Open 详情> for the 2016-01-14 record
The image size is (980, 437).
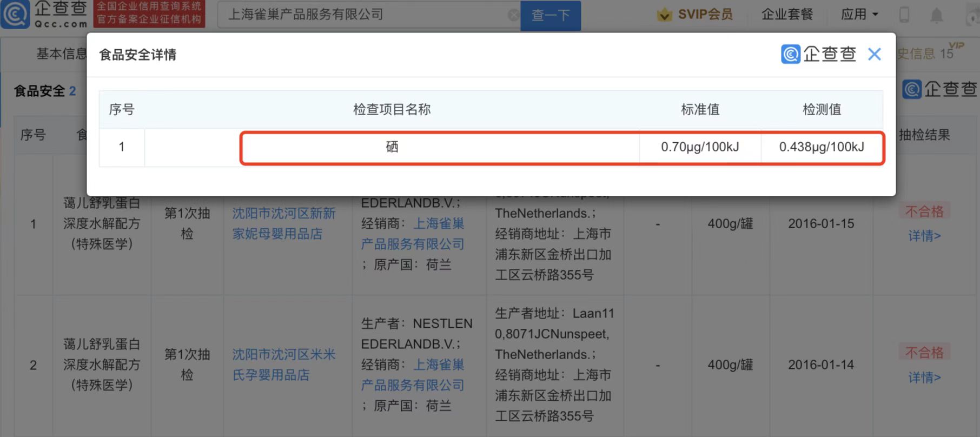[x=924, y=377]
